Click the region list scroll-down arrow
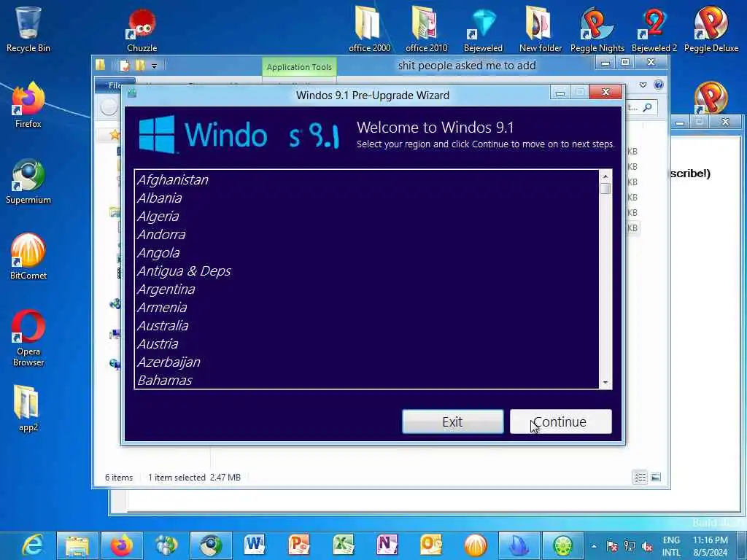Screen dimensions: 747x560 click(x=605, y=382)
